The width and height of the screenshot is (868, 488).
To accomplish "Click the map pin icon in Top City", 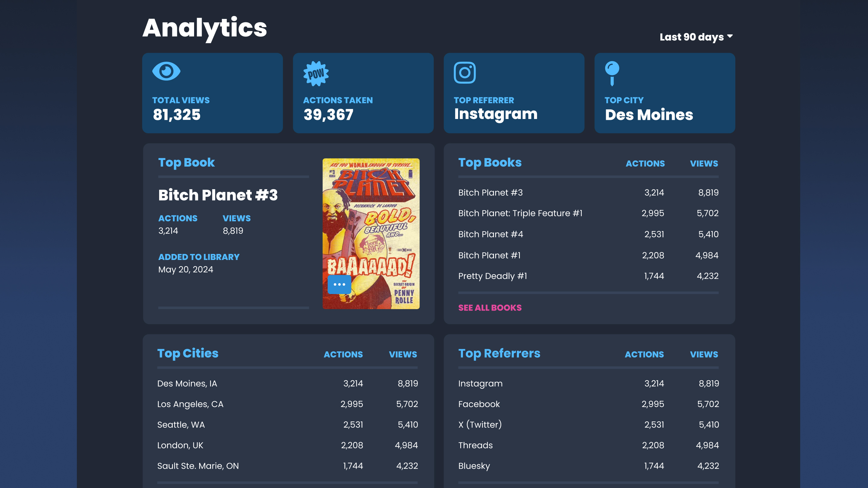I will pyautogui.click(x=612, y=74).
